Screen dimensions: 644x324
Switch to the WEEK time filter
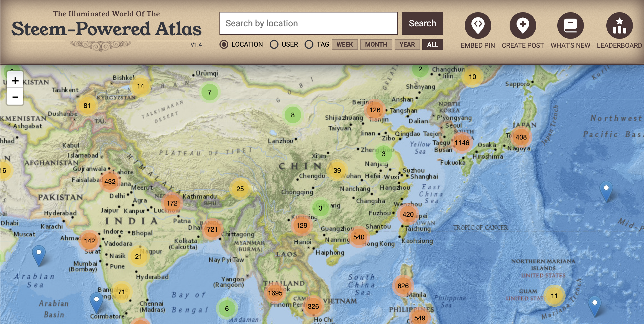344,44
